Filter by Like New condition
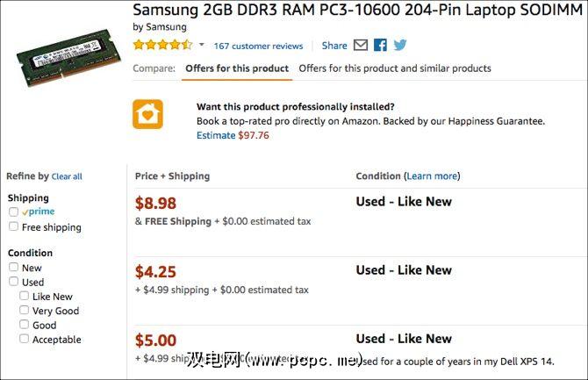 [25, 297]
